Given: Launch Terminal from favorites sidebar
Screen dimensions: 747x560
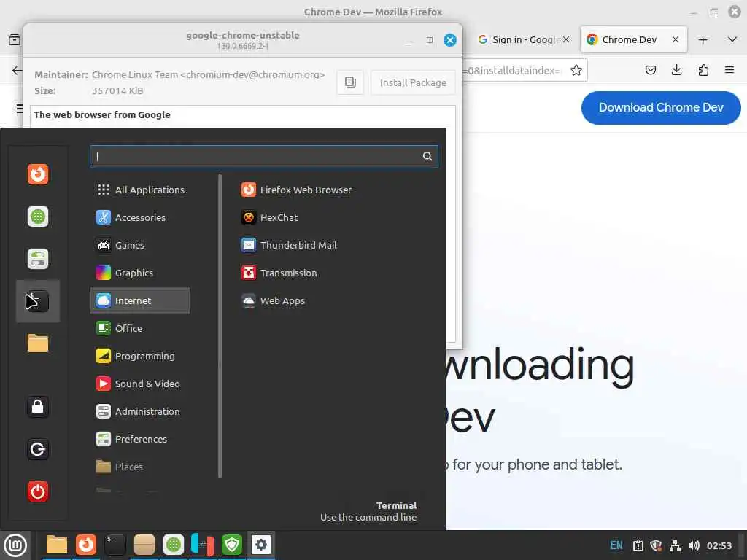Looking at the screenshot, I should pyautogui.click(x=38, y=301).
